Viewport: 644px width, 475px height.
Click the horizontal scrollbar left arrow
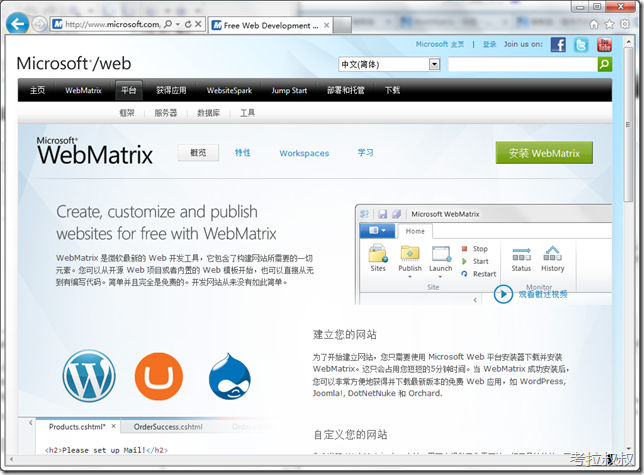tap(11, 459)
